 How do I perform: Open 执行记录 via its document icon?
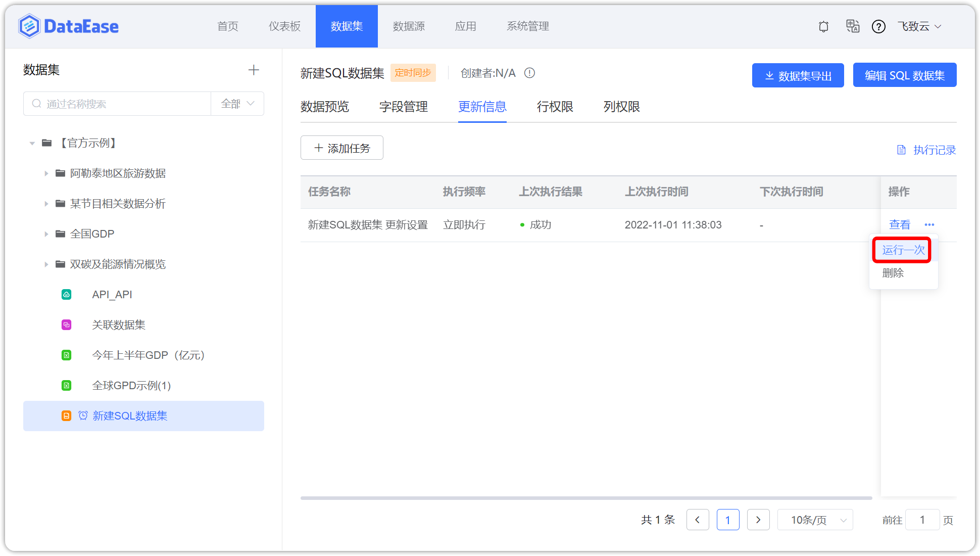tap(901, 150)
